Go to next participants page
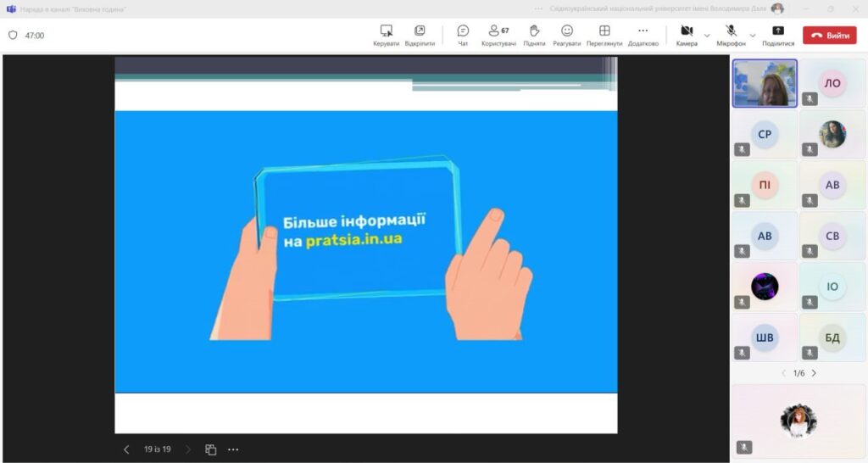This screenshot has width=868, height=463. click(x=815, y=373)
